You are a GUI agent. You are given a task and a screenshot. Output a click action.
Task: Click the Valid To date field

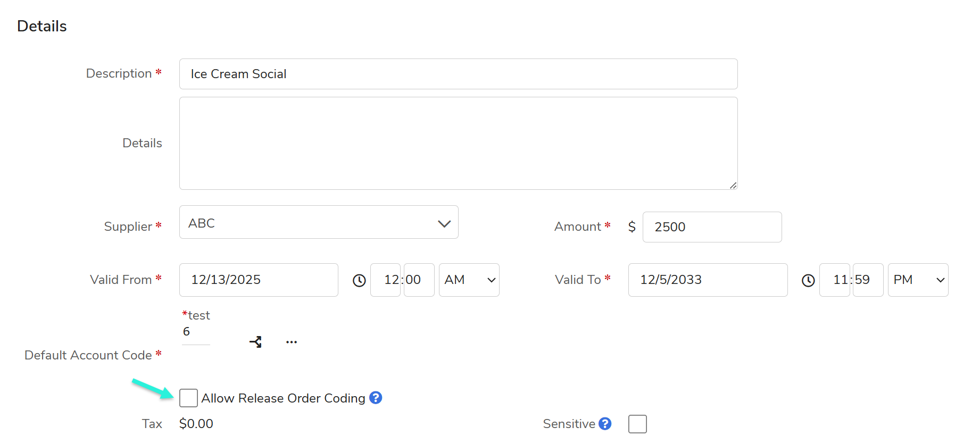click(x=708, y=280)
